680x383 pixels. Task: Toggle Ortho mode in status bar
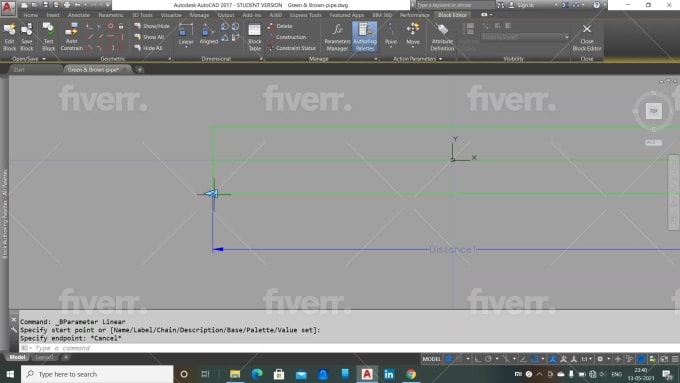[477, 359]
